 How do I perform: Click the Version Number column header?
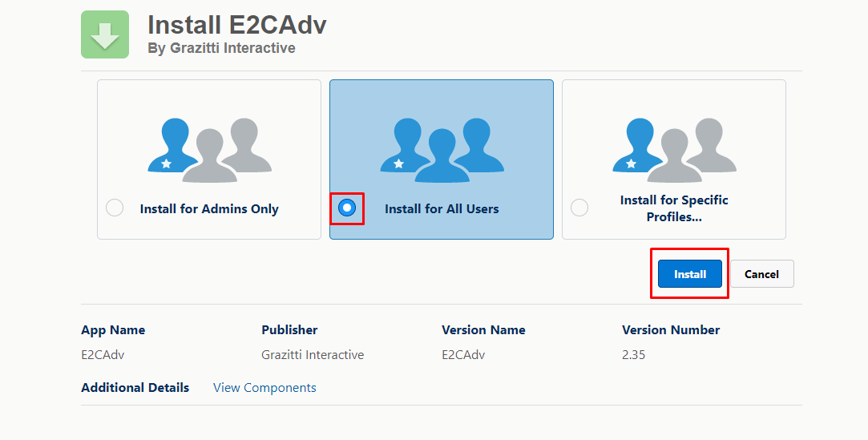point(671,330)
